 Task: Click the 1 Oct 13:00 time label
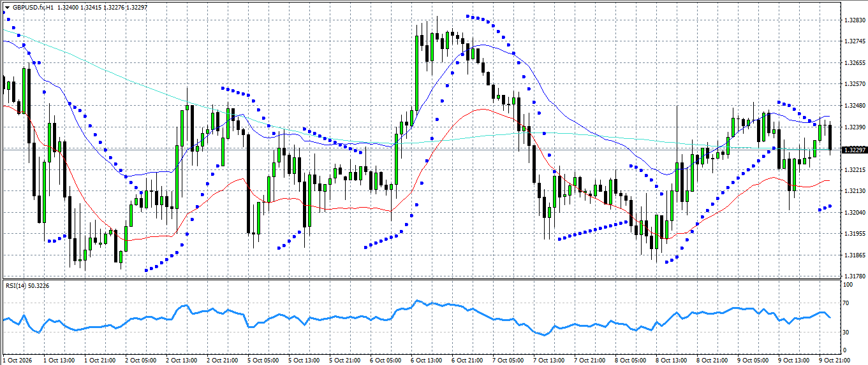59,360
